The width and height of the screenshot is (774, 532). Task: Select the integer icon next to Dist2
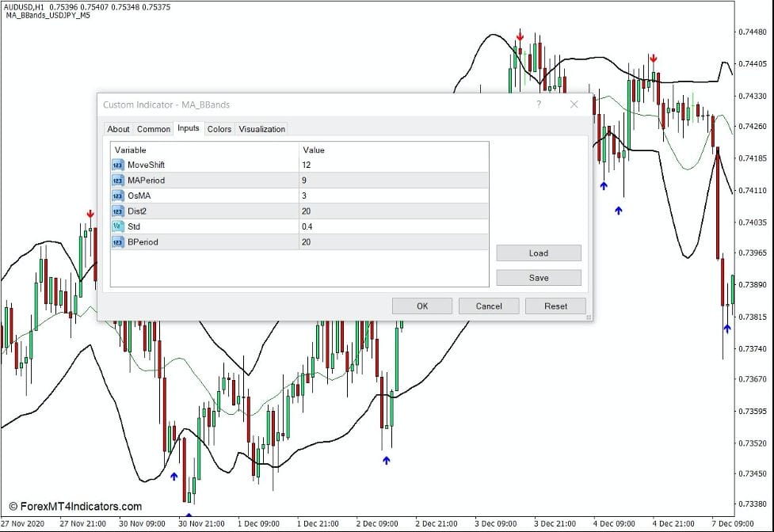point(117,211)
